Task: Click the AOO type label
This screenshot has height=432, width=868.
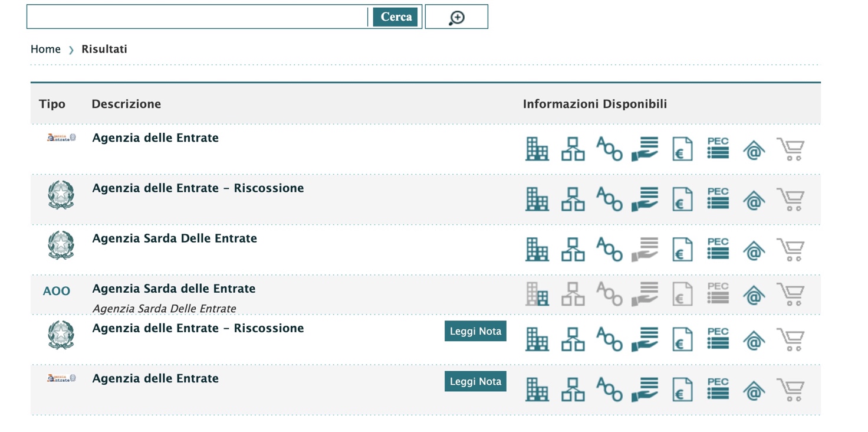Action: 57,291
